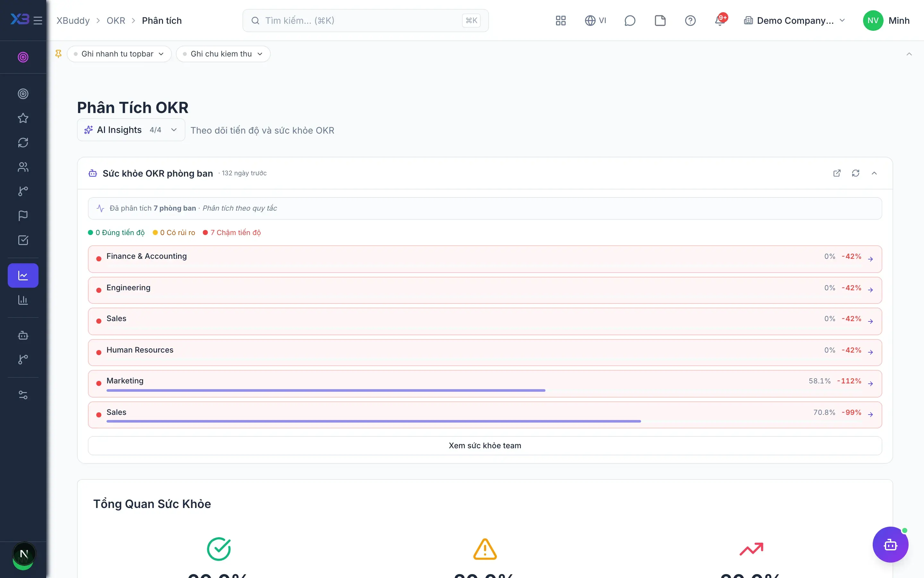924x578 pixels.
Task: Open Engineering department row
Action: coord(484,290)
